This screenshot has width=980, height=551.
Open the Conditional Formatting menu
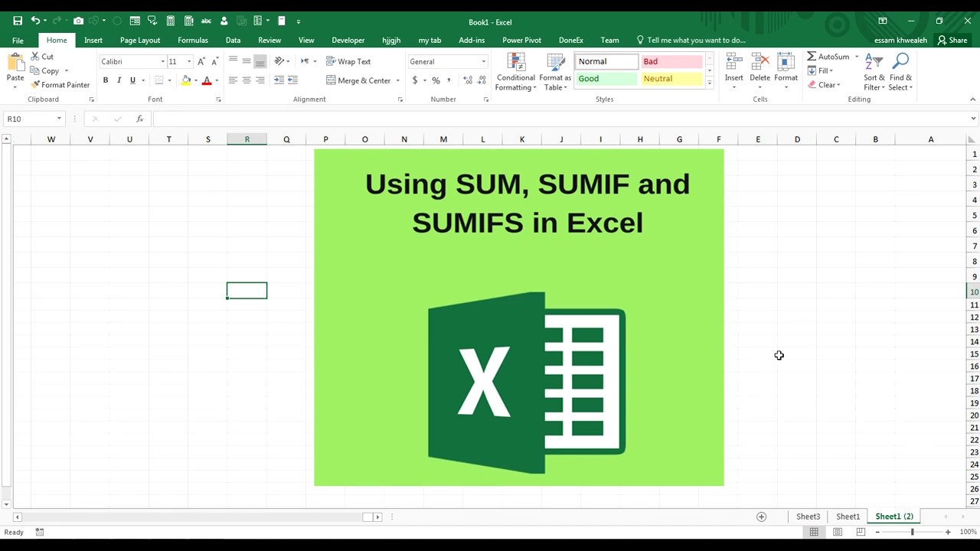click(516, 72)
